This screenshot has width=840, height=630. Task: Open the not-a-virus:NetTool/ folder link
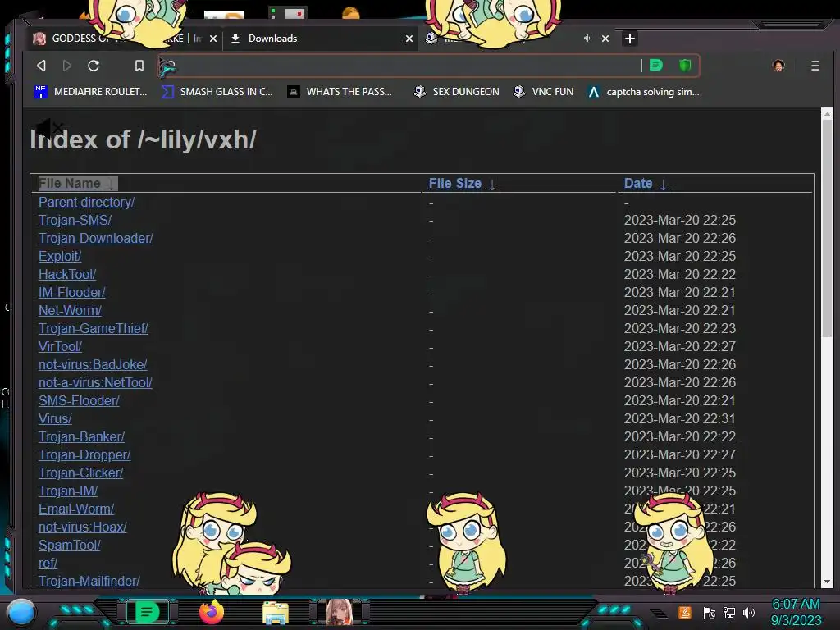95,382
